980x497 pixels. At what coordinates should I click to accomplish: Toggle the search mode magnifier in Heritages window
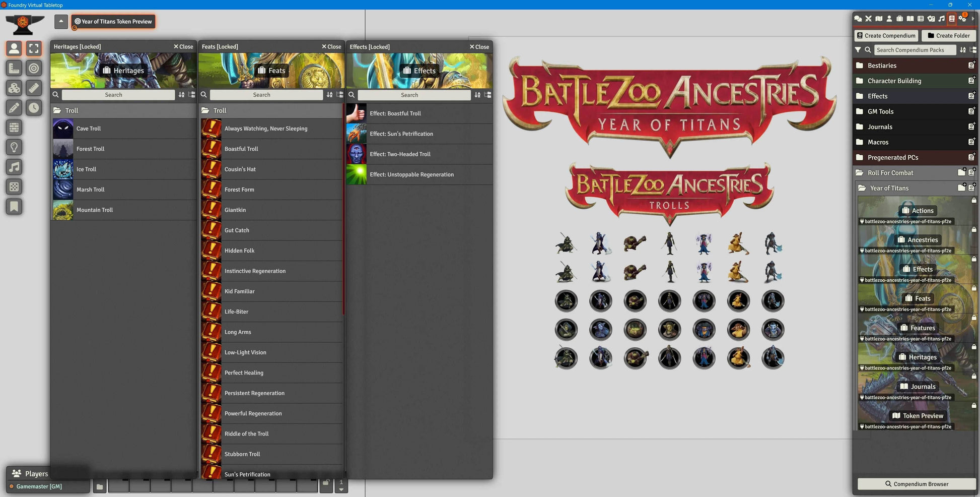tap(55, 95)
